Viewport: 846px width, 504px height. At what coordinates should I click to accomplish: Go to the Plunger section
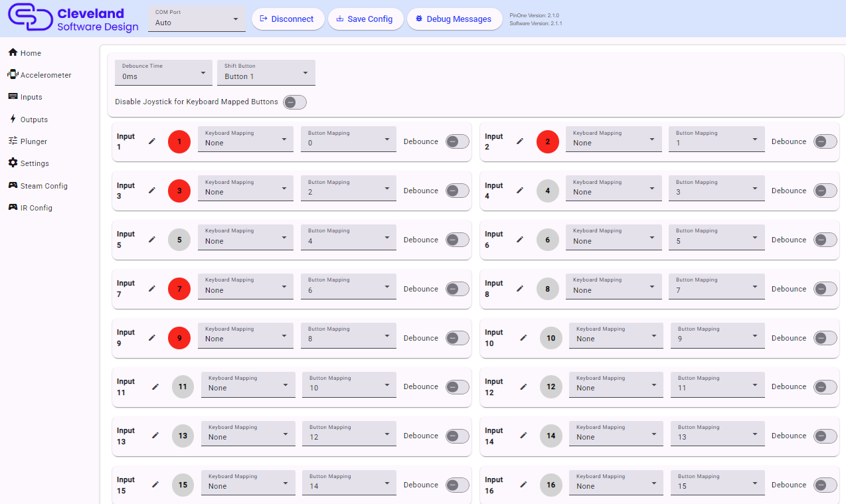(33, 141)
